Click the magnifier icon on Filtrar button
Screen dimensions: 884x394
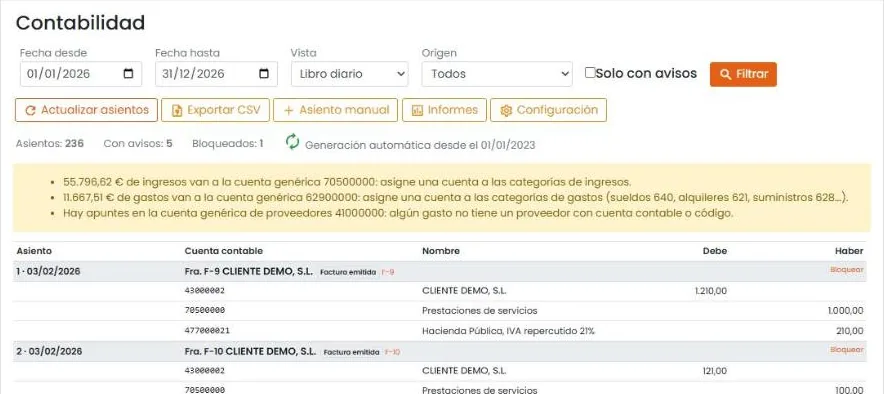[x=726, y=74]
